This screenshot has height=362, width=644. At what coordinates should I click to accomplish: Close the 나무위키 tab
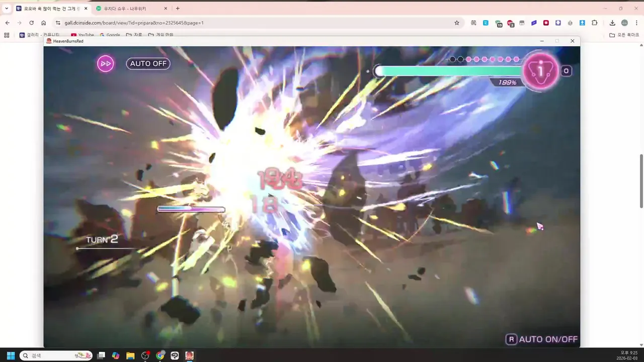pos(166,9)
